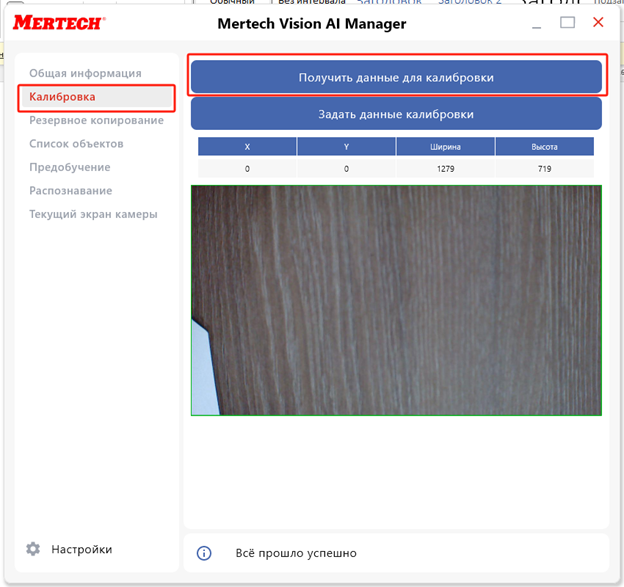Screen dimensions: 624x587
Task: Open Резервное копирование section
Action: point(96,120)
